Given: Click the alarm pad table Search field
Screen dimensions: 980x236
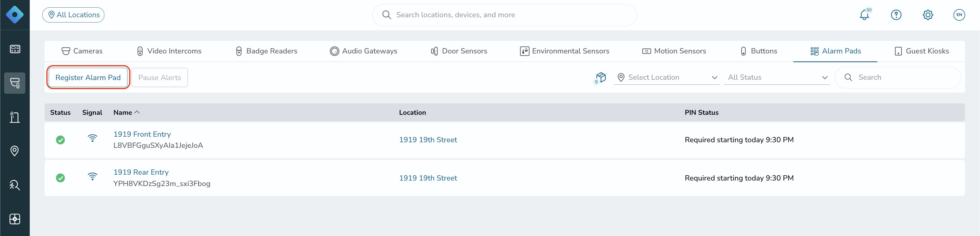Looking at the screenshot, I should click(x=897, y=77).
